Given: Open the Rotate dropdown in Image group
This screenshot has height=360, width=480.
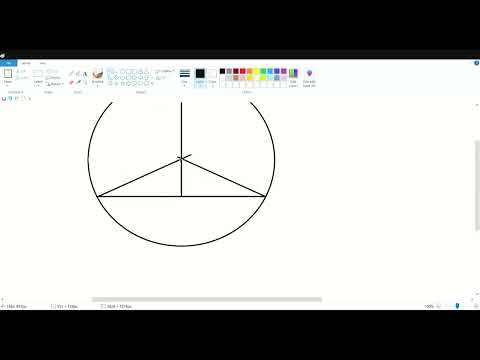Looking at the screenshot, I should 54,84.
